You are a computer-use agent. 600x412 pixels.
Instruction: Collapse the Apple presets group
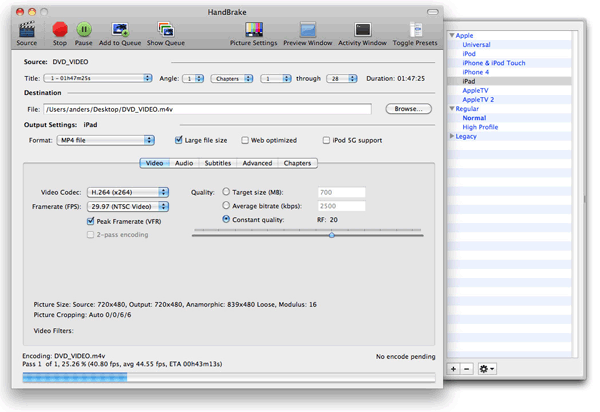tap(452, 35)
